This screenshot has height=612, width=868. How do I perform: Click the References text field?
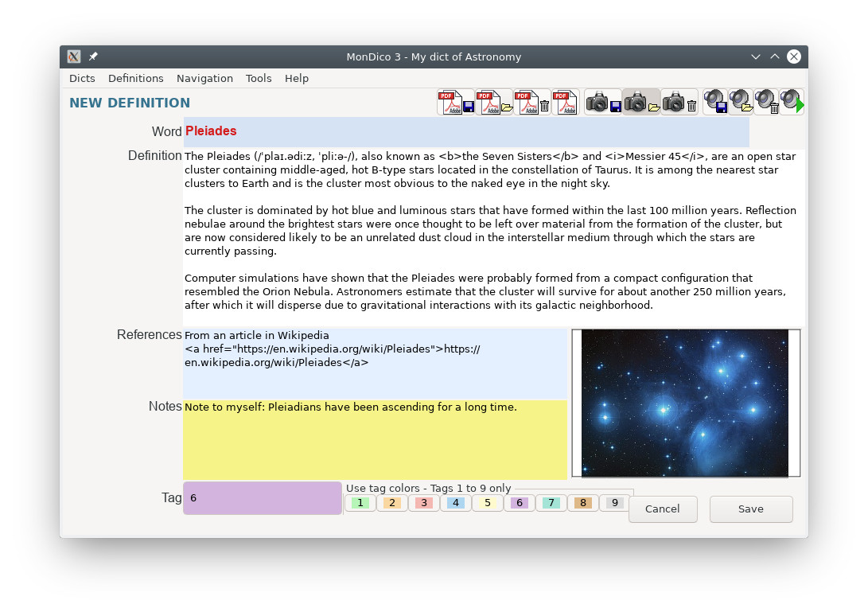click(x=376, y=364)
